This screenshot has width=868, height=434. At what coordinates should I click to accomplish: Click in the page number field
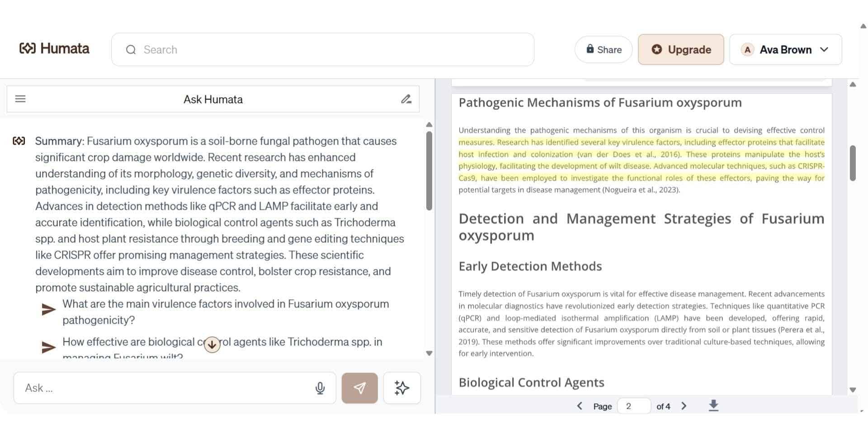634,406
